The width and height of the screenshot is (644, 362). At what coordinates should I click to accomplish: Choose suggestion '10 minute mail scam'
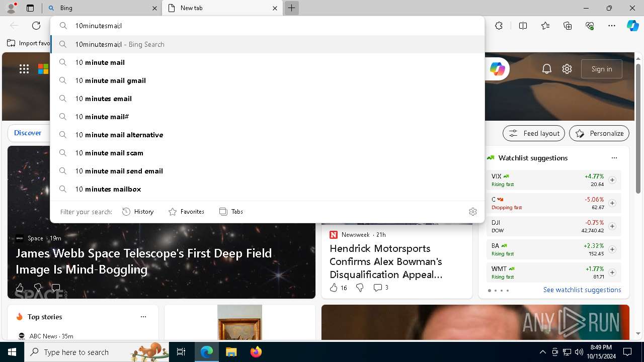[267, 153]
